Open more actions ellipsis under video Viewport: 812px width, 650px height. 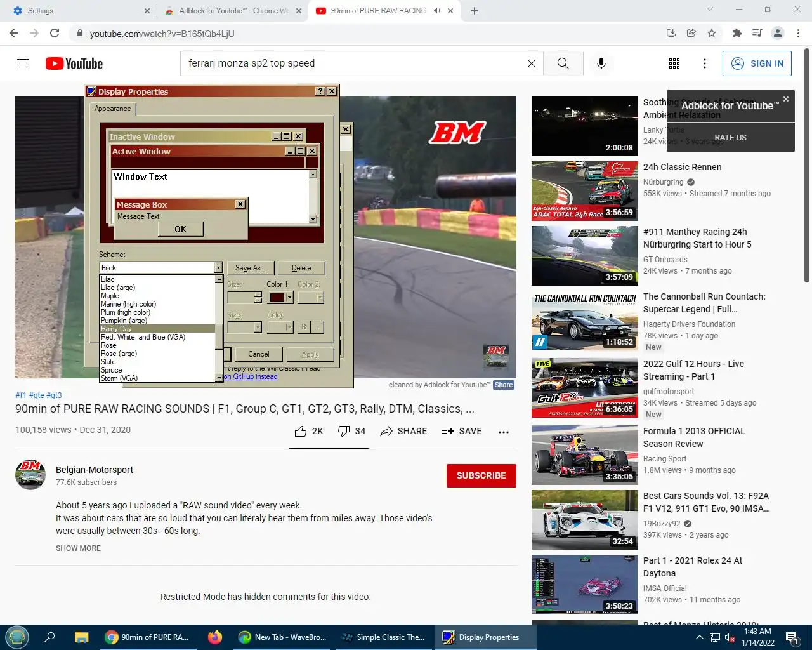coord(504,432)
